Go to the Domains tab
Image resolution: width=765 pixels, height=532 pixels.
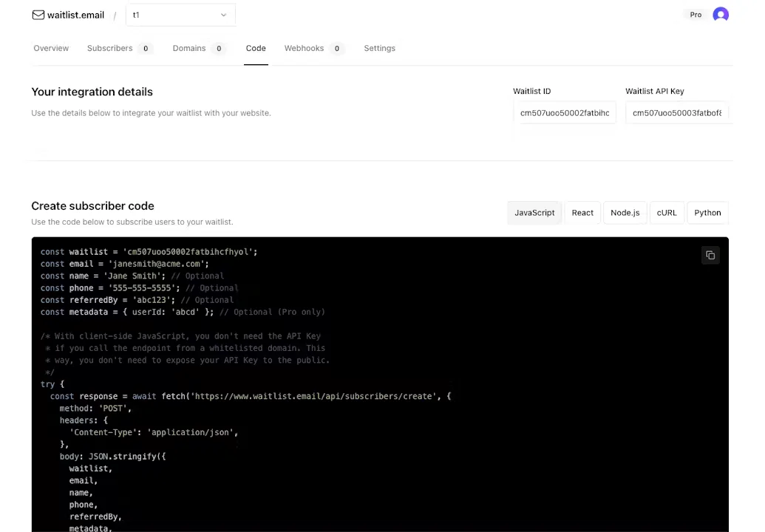click(189, 48)
